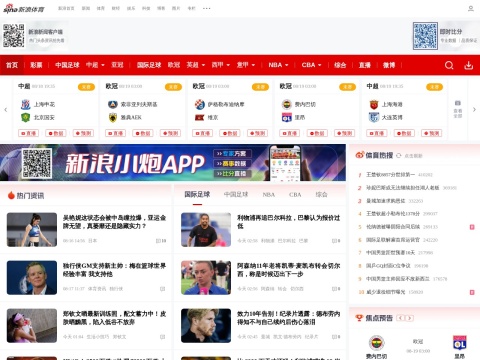Image resolution: width=480 pixels, height=360 pixels.
Task: Click the Sina Sports logo
Action: coord(24,8)
